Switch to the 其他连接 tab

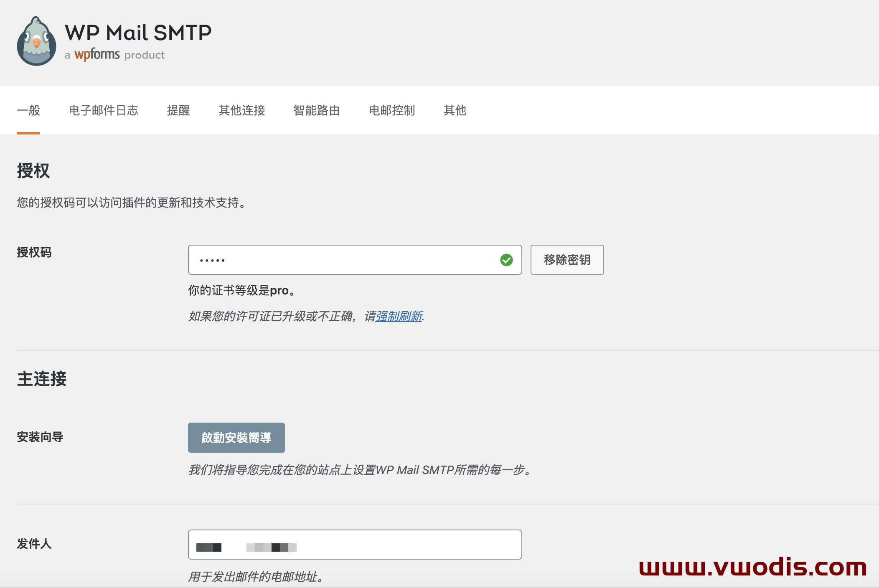[x=241, y=110]
